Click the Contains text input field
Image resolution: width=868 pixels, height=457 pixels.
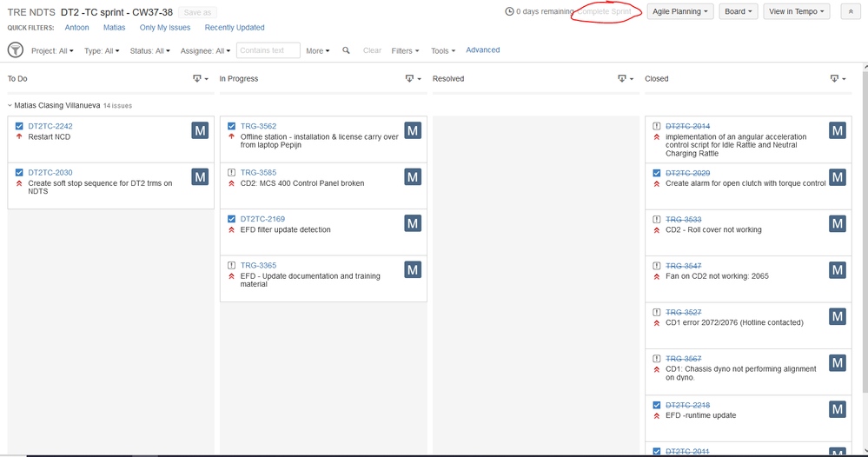click(x=268, y=50)
